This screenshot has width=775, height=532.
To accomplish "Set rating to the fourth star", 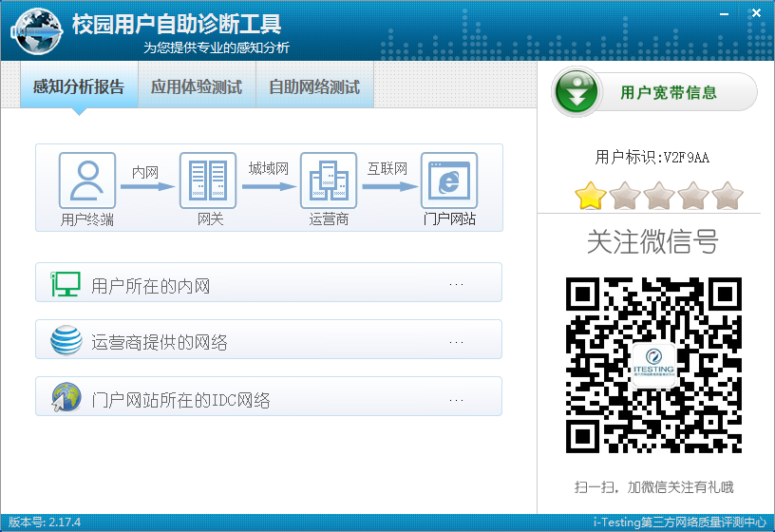I will pos(693,196).
